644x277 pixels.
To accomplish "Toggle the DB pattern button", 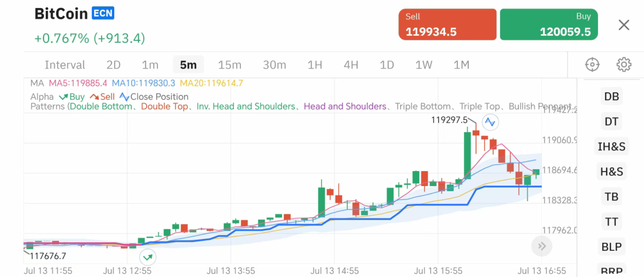I will pos(611,96).
